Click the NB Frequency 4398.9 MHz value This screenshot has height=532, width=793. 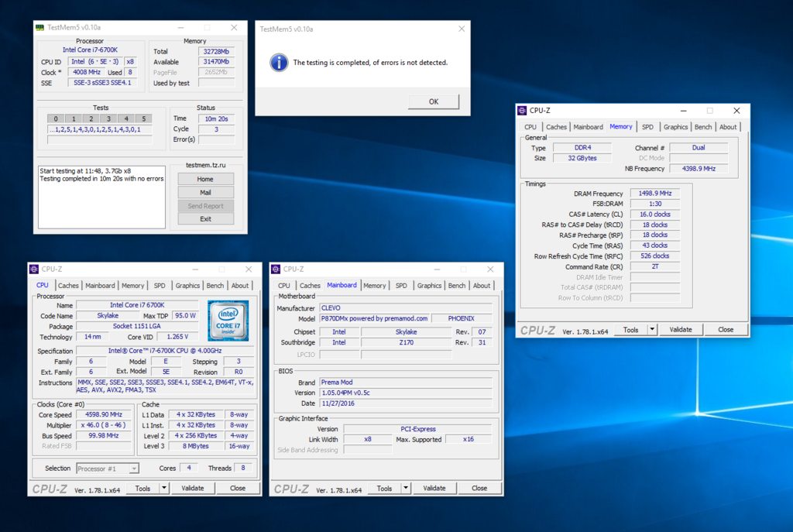pyautogui.click(x=699, y=168)
